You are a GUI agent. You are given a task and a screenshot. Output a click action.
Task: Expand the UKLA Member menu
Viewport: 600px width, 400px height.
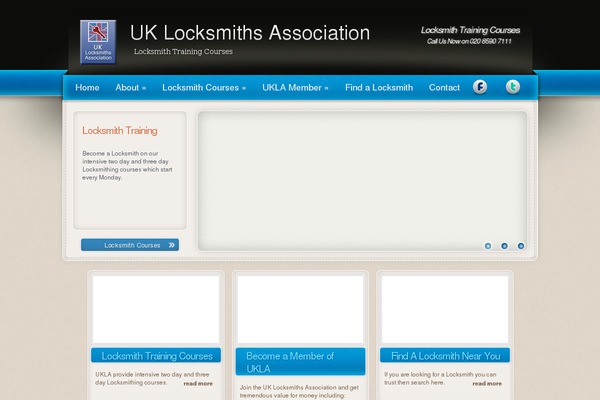click(295, 88)
